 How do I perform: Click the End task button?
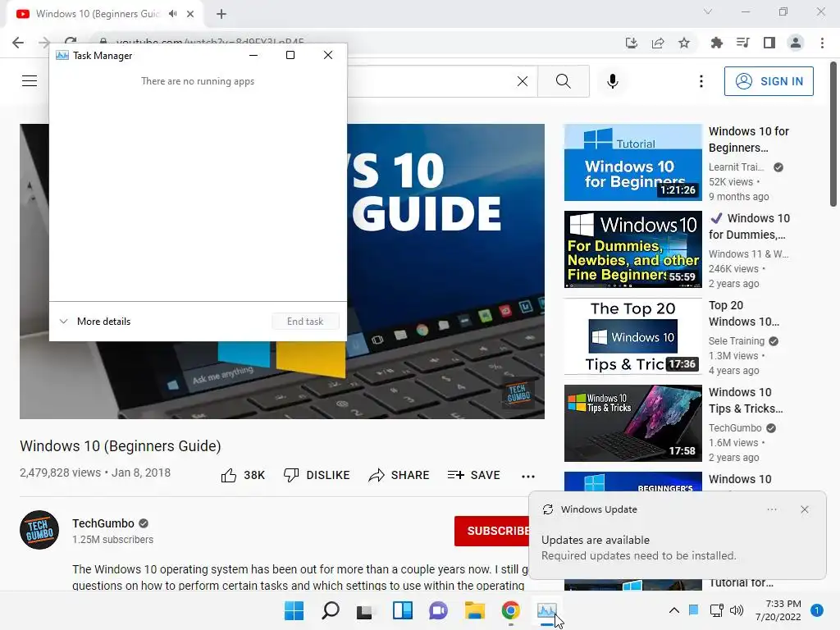[305, 322]
